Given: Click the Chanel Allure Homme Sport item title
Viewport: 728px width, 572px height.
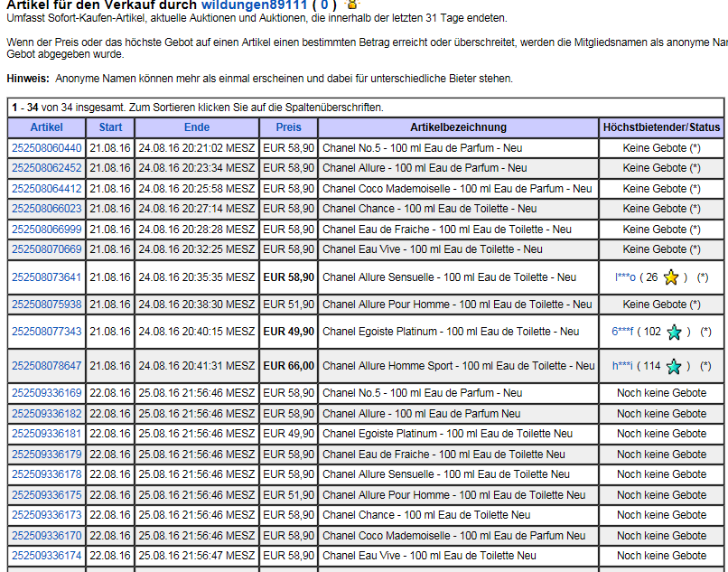Looking at the screenshot, I should 459,366.
